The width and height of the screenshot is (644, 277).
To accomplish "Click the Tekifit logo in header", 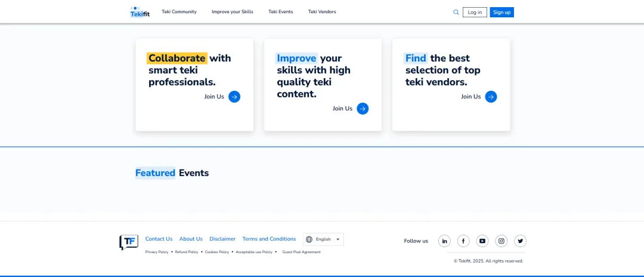I will 140,12.
